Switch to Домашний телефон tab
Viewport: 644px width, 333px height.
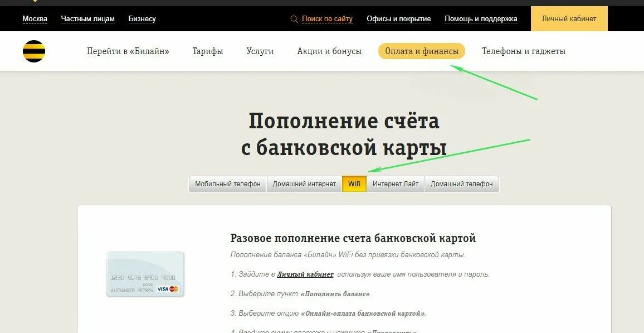462,184
